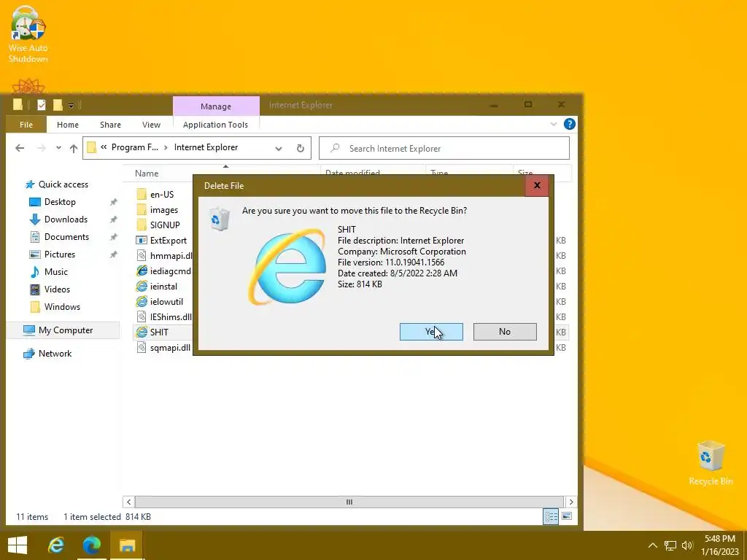Confirm deletion with the Yes button
The image size is (747, 560).
coord(431,332)
